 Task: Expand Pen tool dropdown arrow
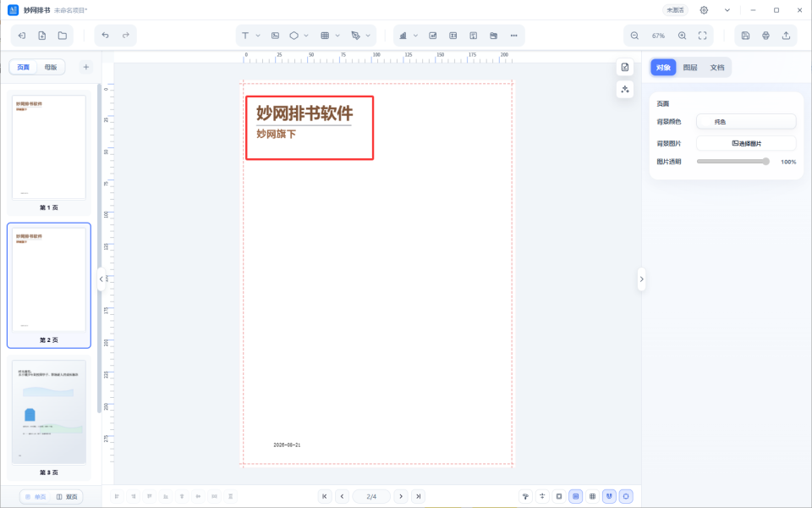point(368,36)
